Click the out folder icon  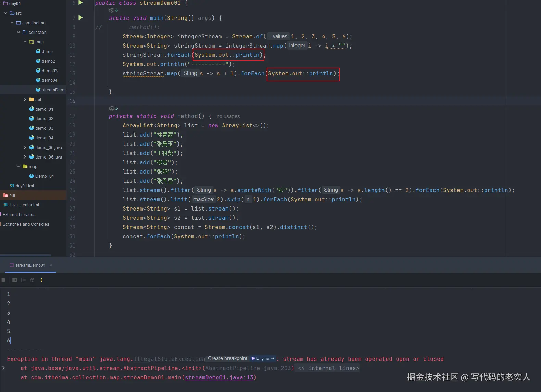(x=5, y=195)
